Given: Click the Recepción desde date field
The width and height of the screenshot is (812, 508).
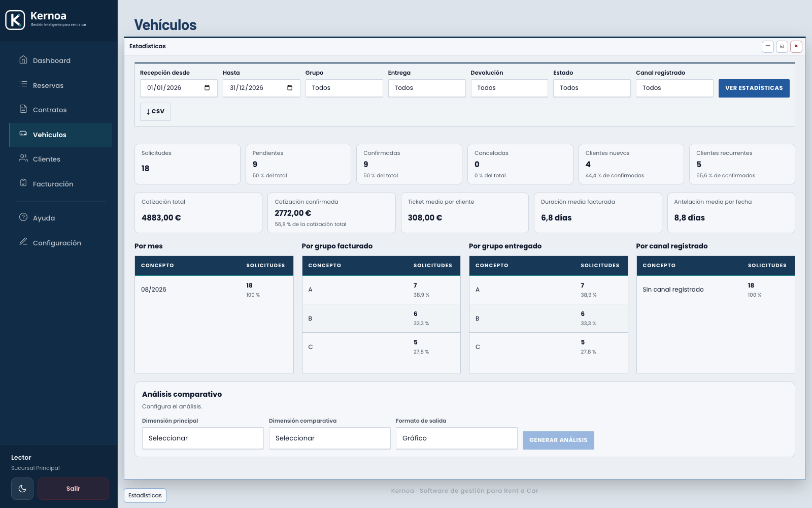Looking at the screenshot, I should [x=179, y=88].
